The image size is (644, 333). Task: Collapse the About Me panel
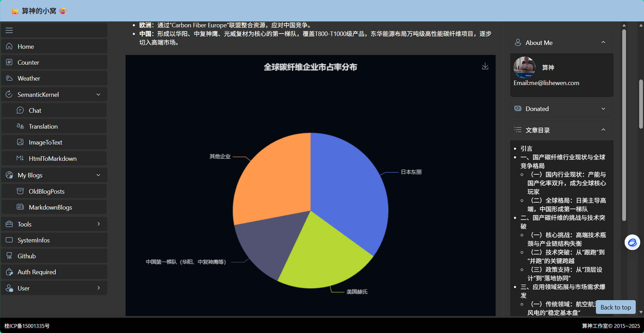click(603, 43)
